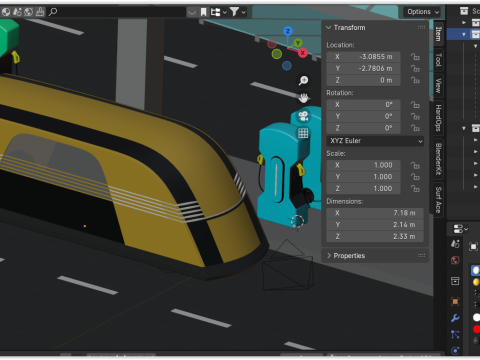Open the orange Object properties tab
This screenshot has width=480, height=360.
tap(455, 302)
